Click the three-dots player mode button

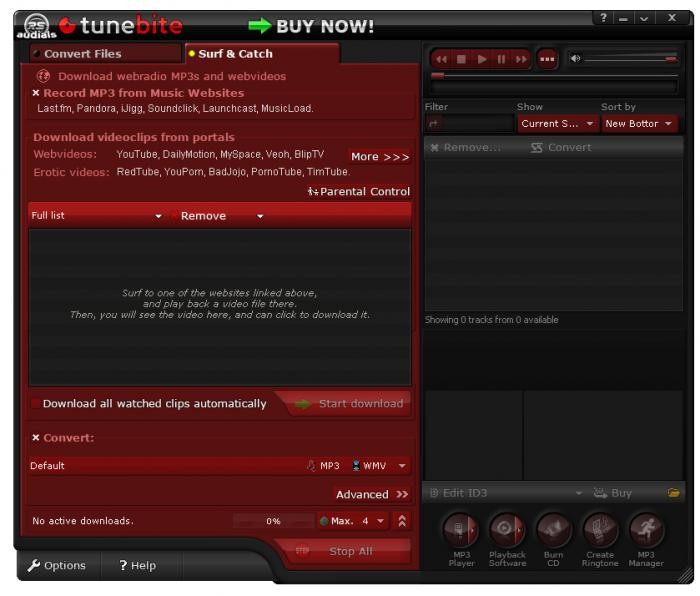[x=547, y=59]
